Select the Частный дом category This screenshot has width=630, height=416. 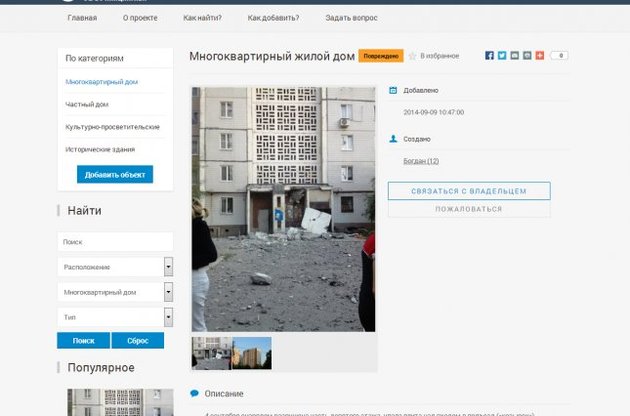tap(87, 104)
